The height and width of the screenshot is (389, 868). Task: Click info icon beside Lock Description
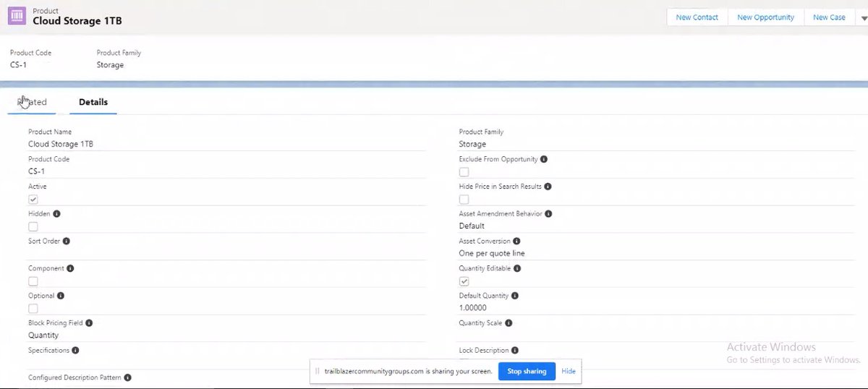(515, 350)
